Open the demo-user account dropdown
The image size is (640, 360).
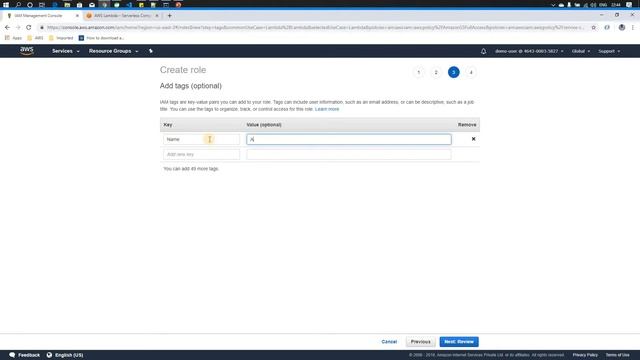(529, 51)
